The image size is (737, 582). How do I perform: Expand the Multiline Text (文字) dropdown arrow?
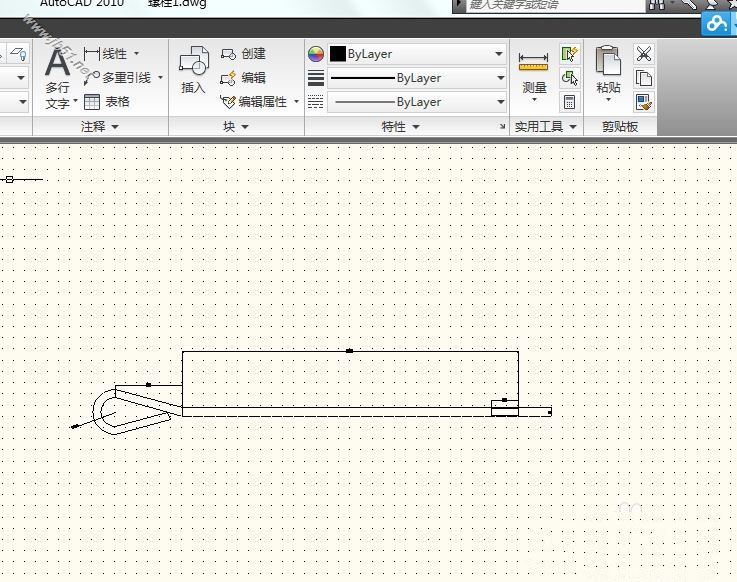(x=75, y=101)
